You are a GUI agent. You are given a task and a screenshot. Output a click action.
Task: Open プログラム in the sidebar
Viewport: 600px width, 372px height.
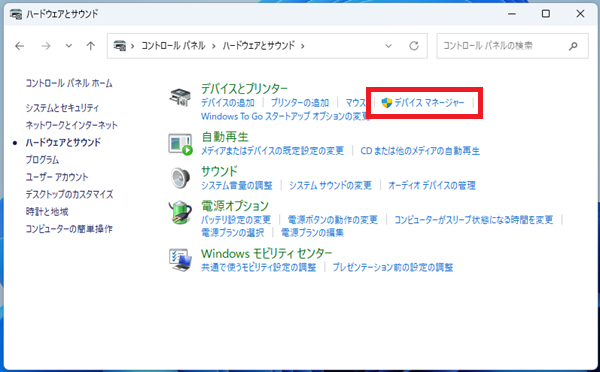pos(42,160)
